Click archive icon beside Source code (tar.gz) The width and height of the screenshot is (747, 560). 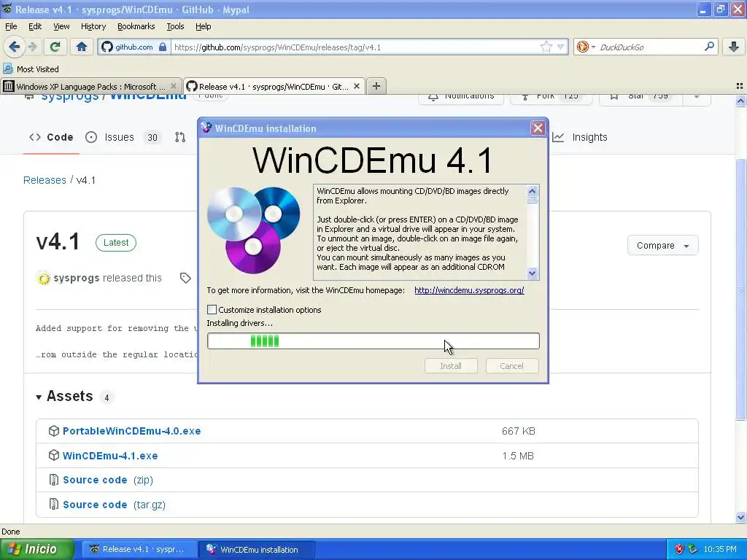[x=54, y=505]
